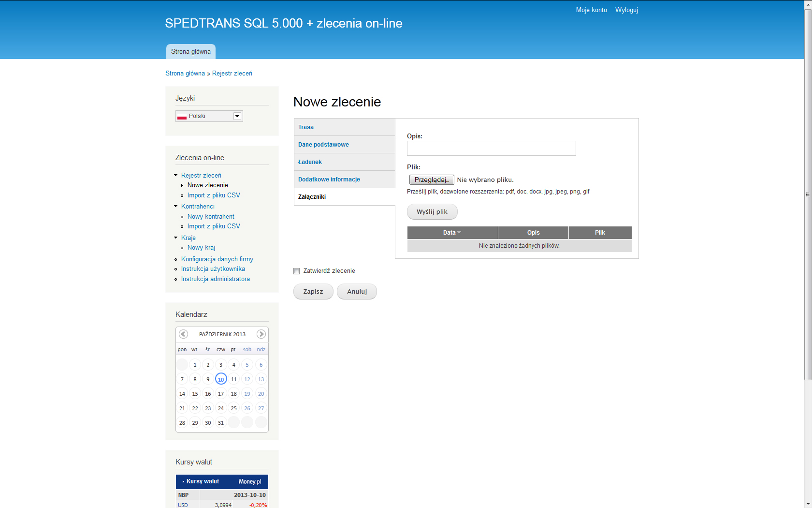Select day 10 in the calendar
The image size is (812, 508).
tap(221, 379)
